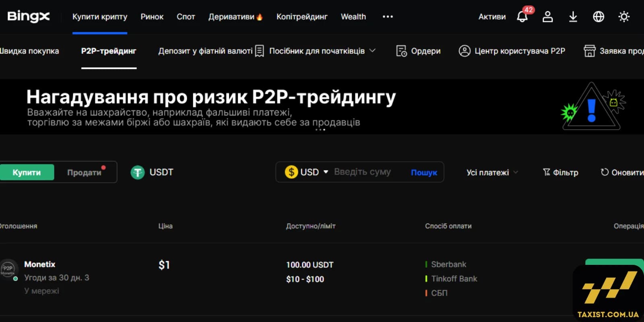Click the Оновити refresh label

tap(627, 173)
